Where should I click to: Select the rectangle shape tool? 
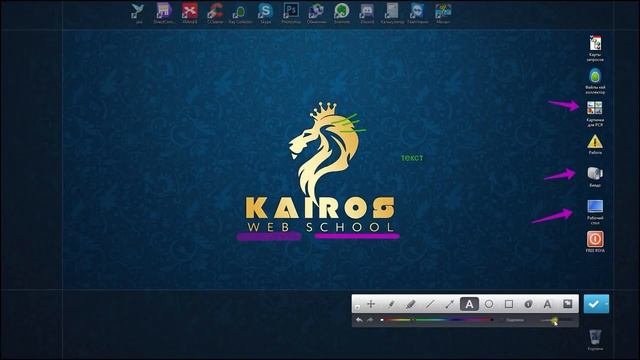coord(509,304)
